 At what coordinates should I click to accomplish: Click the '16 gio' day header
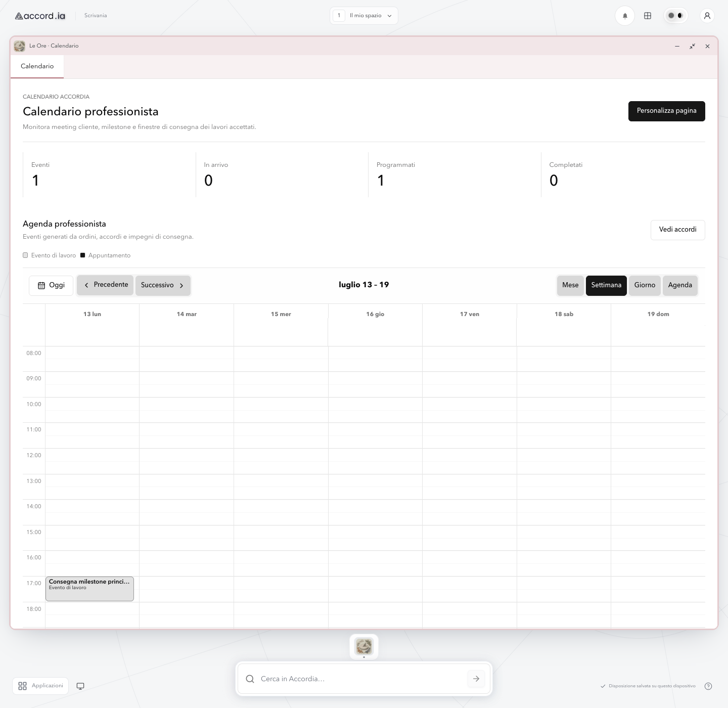(375, 314)
